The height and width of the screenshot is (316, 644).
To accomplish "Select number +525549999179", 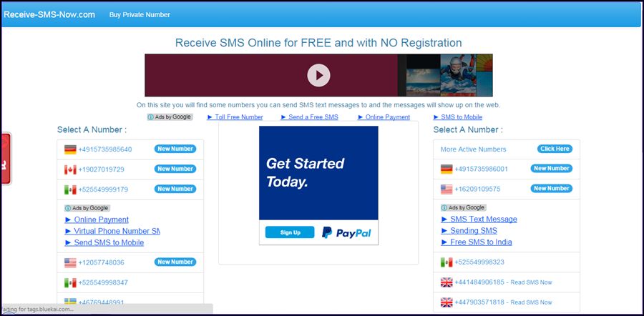I will pyautogui.click(x=103, y=189).
